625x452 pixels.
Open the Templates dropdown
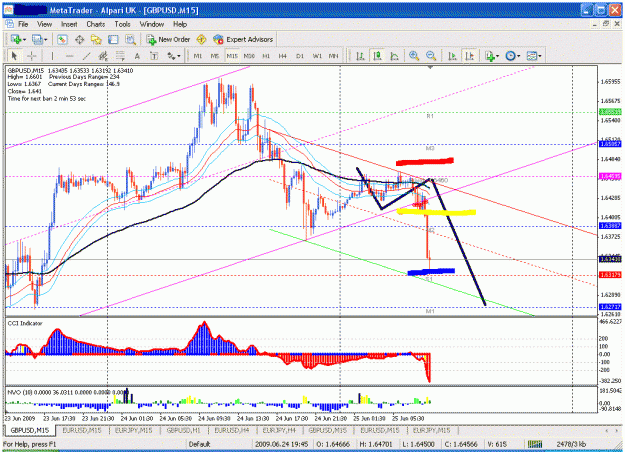pyautogui.click(x=534, y=56)
